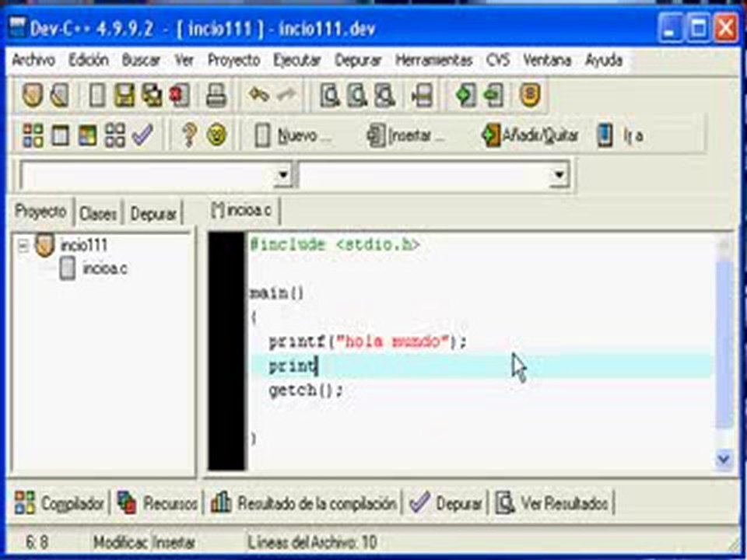The height and width of the screenshot is (560, 747).
Task: Click the Nuevo toolbar button
Action: (292, 135)
